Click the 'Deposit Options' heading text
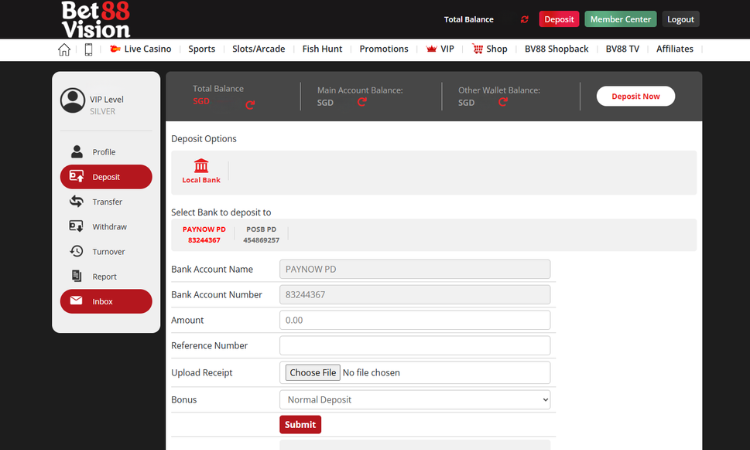The height and width of the screenshot is (450, 750). click(204, 139)
